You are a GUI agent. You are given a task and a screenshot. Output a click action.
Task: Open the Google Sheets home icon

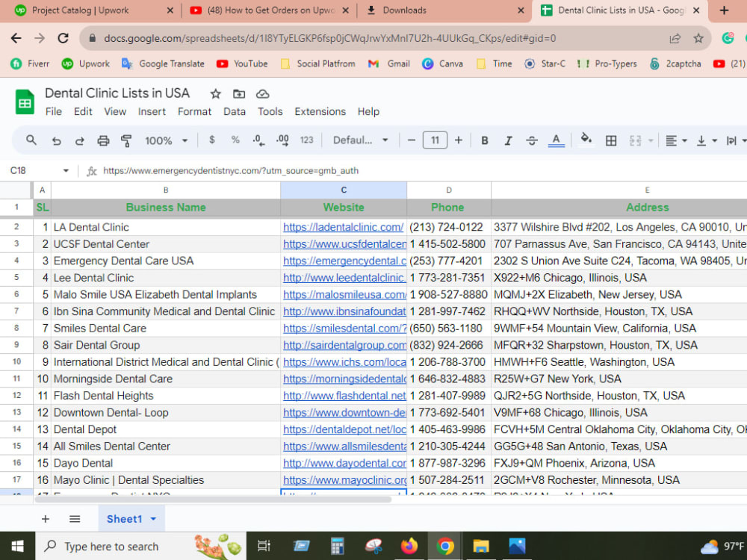[25, 102]
